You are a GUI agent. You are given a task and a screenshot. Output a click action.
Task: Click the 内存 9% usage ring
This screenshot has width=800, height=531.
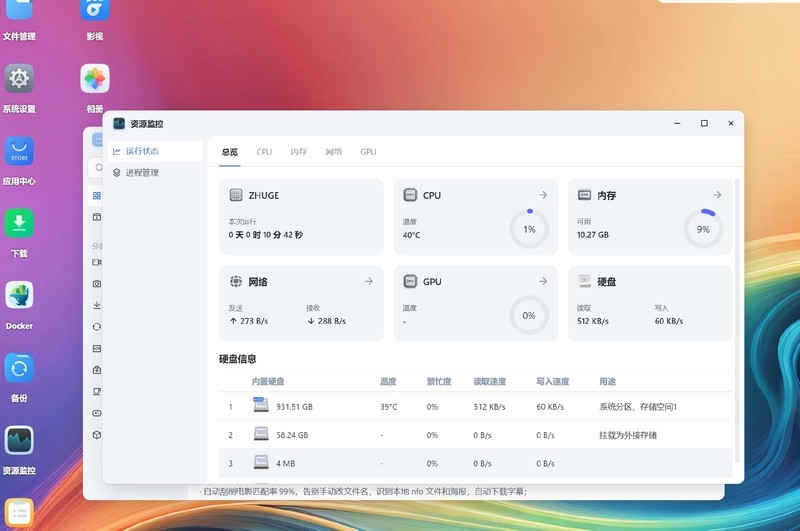coord(703,229)
